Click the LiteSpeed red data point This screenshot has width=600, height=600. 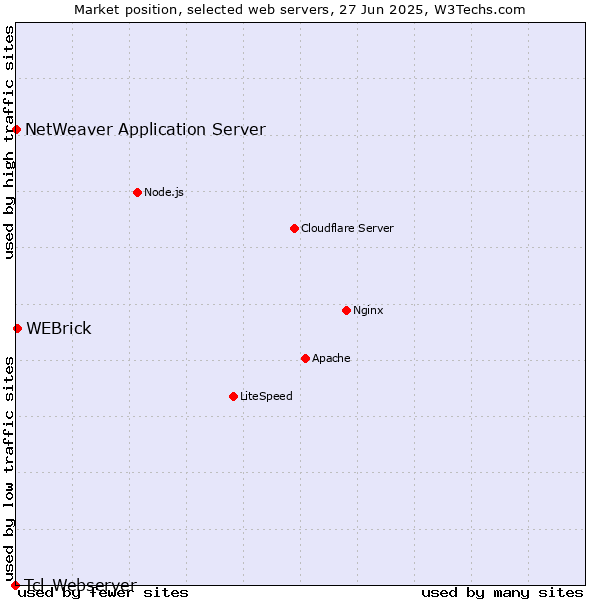[x=233, y=396]
